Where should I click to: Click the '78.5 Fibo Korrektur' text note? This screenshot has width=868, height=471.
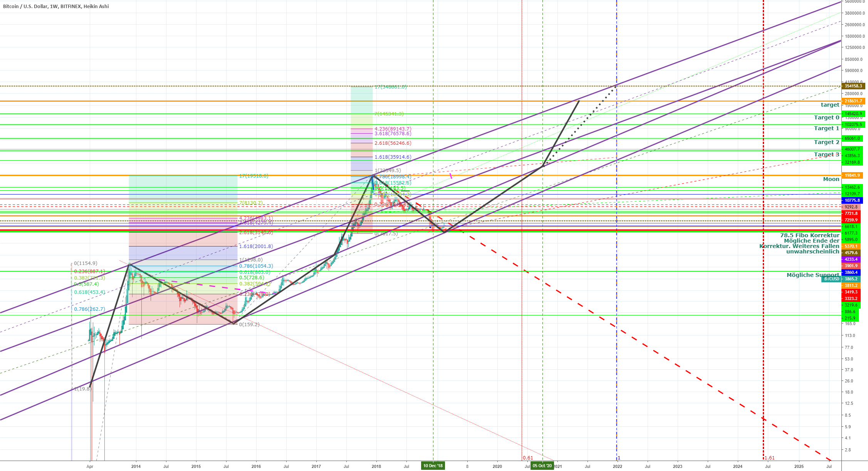(809, 235)
